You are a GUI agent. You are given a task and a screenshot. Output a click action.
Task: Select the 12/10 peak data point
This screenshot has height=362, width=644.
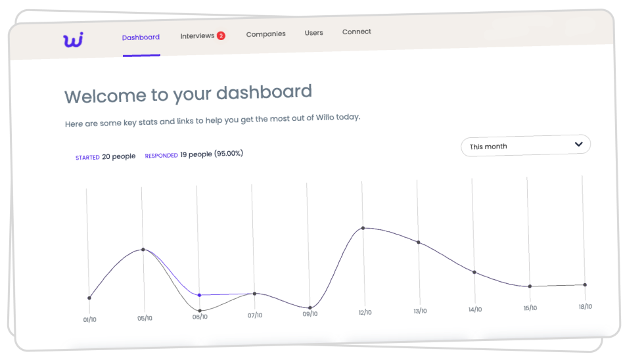(x=363, y=228)
